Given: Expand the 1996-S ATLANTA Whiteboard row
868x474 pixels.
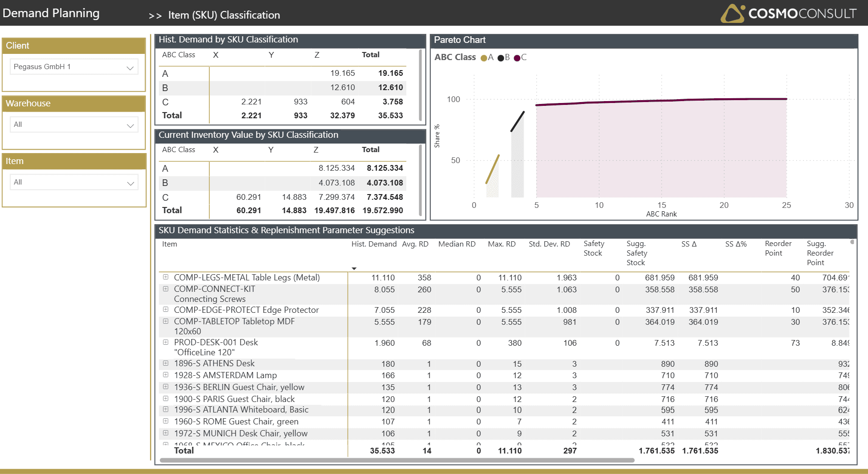Looking at the screenshot, I should tap(165, 410).
